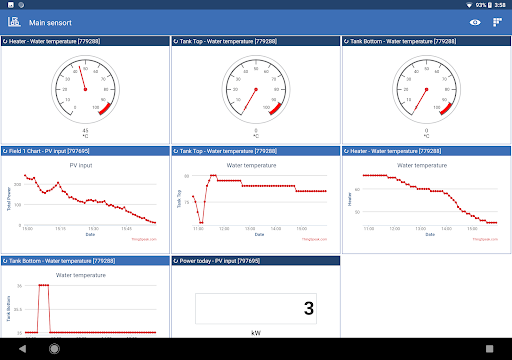
Task: Select Tank Bottom water temperature chart header
Action: 85,261
